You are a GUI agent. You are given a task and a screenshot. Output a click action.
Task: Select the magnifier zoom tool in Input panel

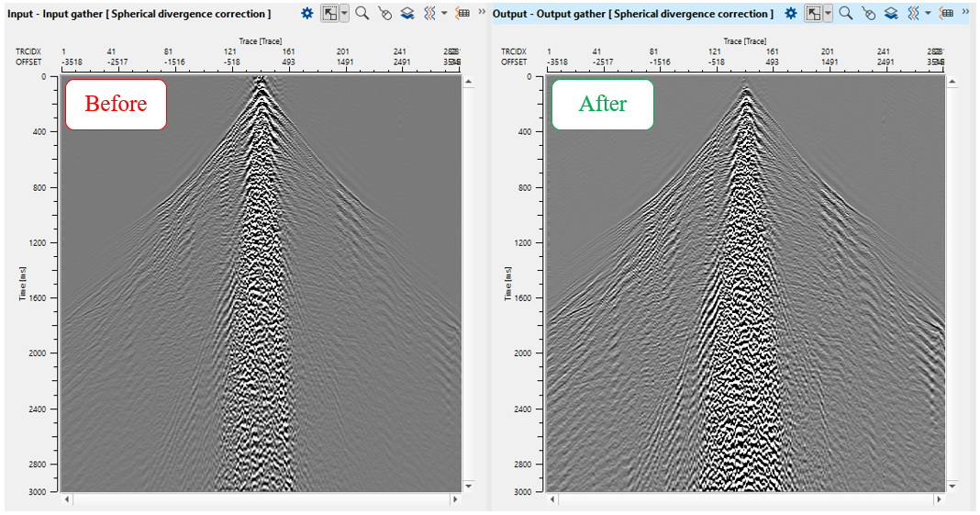362,14
